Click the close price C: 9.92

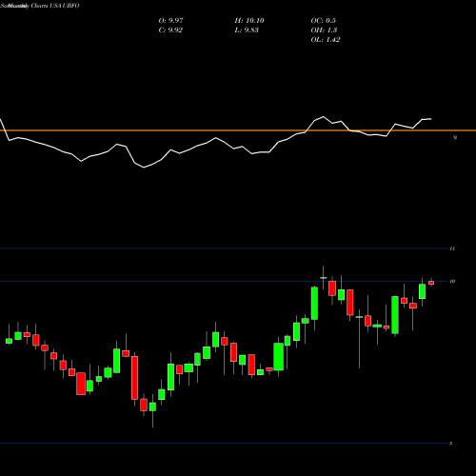pyautogui.click(x=170, y=30)
